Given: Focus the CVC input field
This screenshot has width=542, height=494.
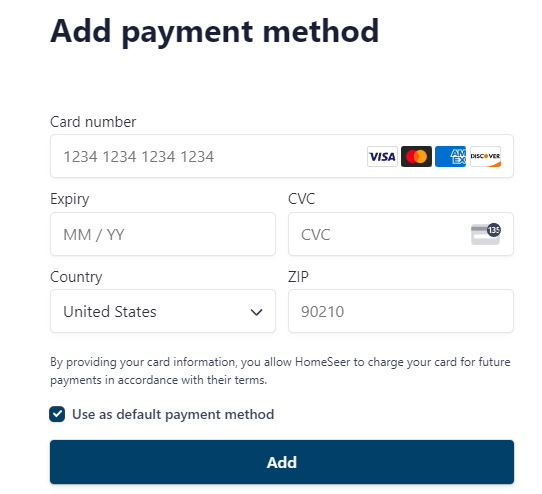Looking at the screenshot, I should 401,234.
